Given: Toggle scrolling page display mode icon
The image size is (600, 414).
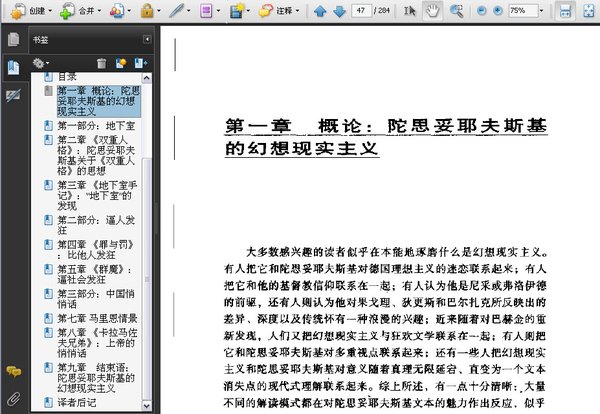Looking at the screenshot, I should point(565,11).
